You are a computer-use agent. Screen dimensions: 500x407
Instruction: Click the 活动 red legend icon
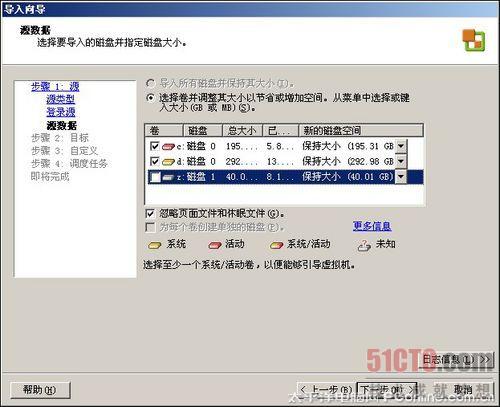(x=215, y=245)
